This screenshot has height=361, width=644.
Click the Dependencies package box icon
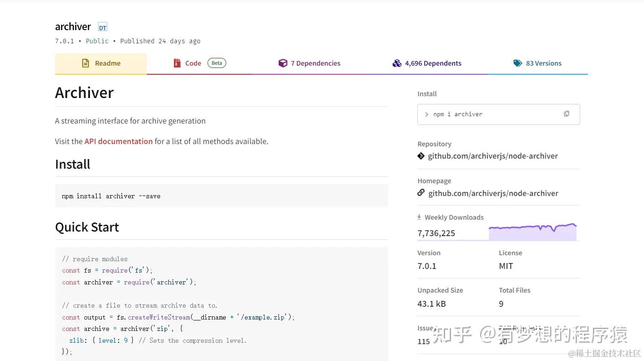(x=283, y=63)
